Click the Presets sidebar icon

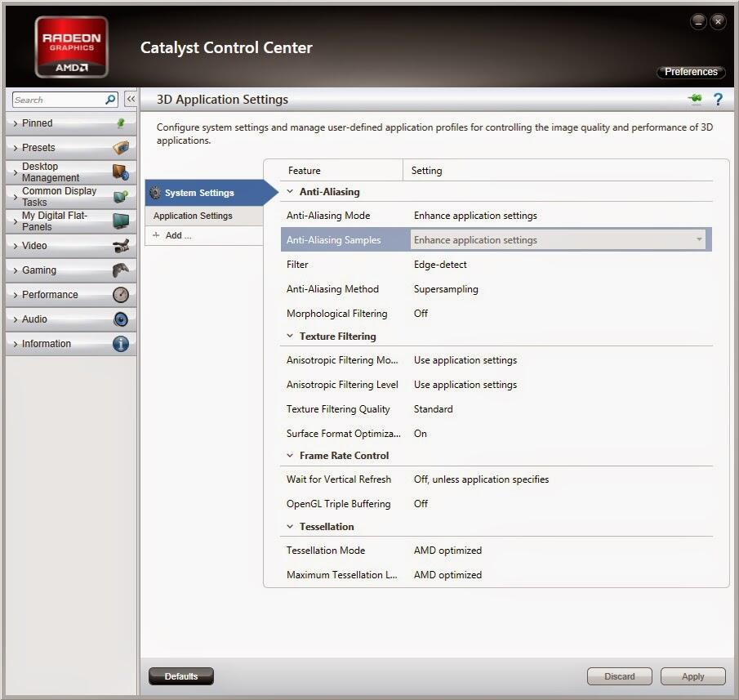pyautogui.click(x=121, y=148)
